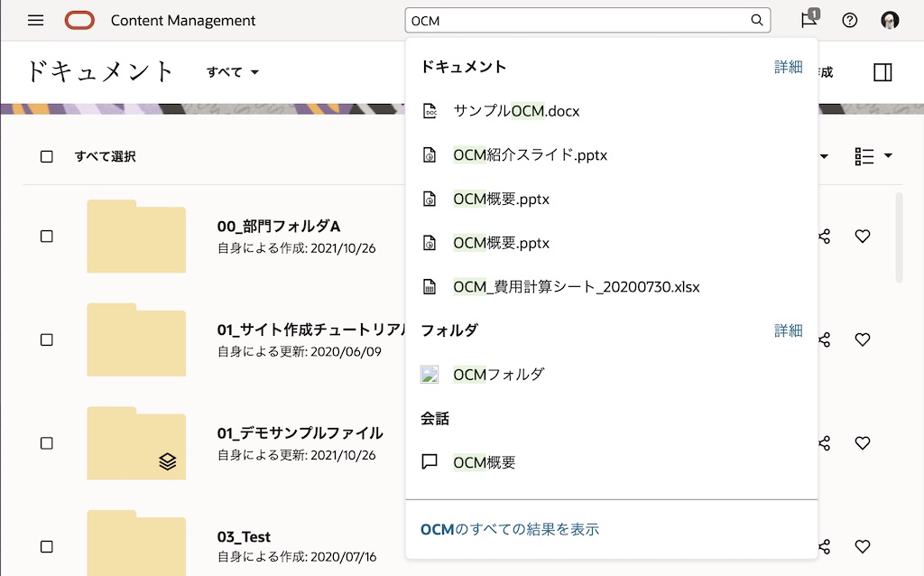Open the hamburger navigation menu

[36, 20]
